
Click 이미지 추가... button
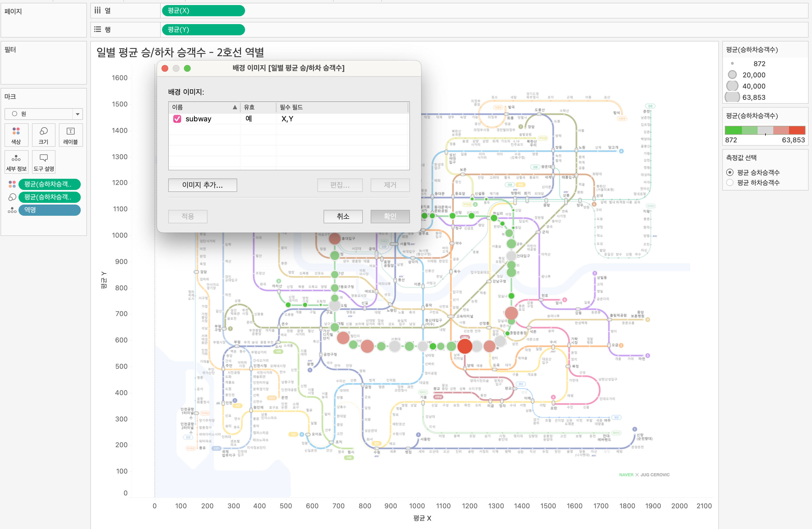[x=203, y=185]
